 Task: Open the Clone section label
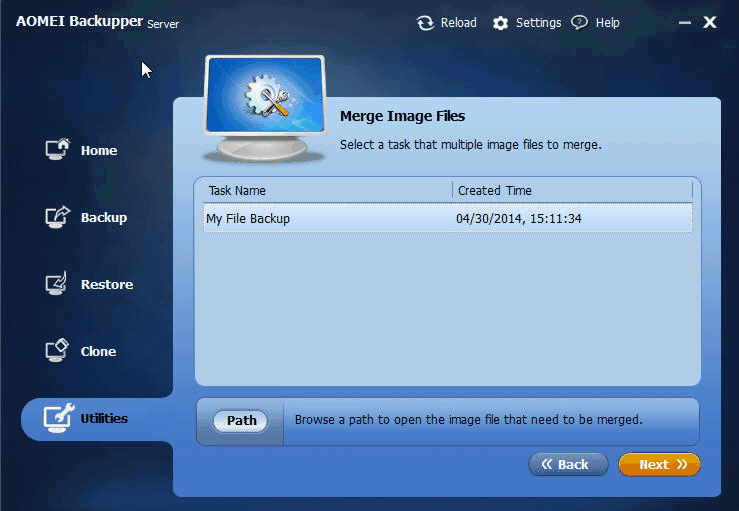click(98, 351)
